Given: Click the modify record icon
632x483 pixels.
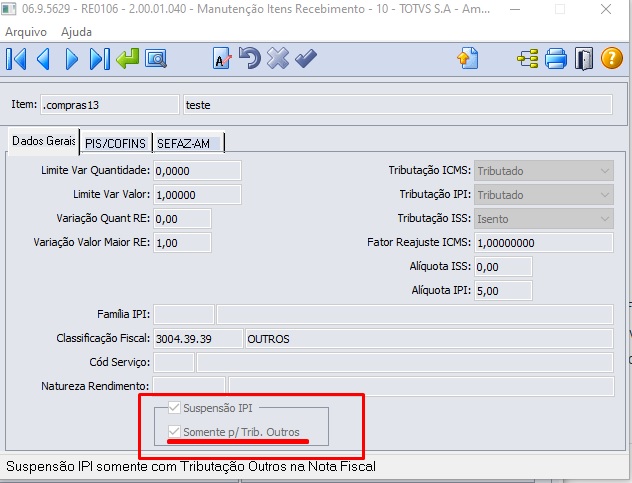Looking at the screenshot, I should coord(222,59).
